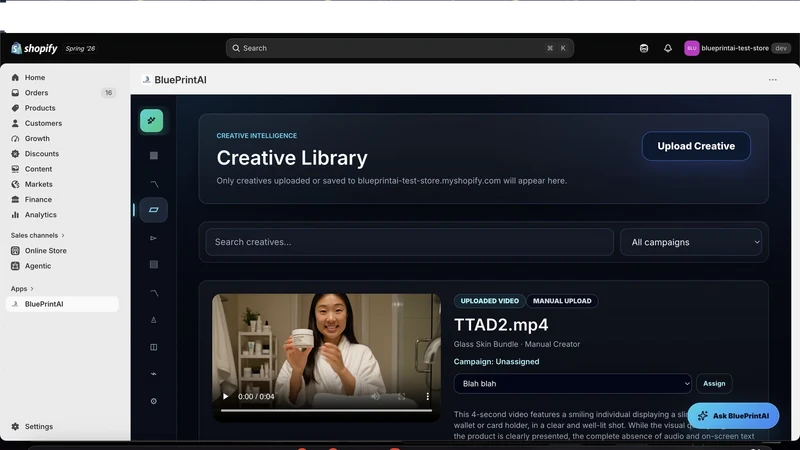Open the All campaigns dropdown
This screenshot has width=800, height=450.
pos(691,242)
